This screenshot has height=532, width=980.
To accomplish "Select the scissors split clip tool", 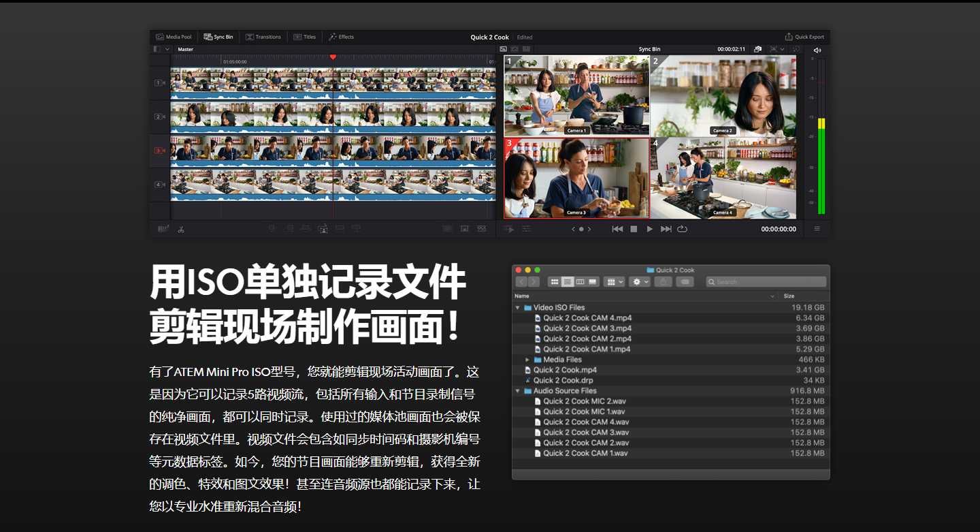I will click(181, 229).
